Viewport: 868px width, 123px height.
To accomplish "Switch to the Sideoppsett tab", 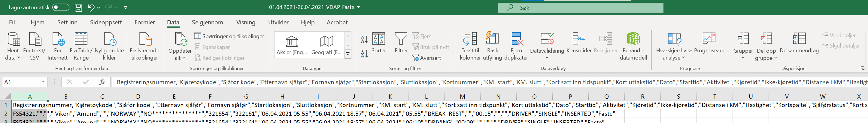I will [x=106, y=22].
